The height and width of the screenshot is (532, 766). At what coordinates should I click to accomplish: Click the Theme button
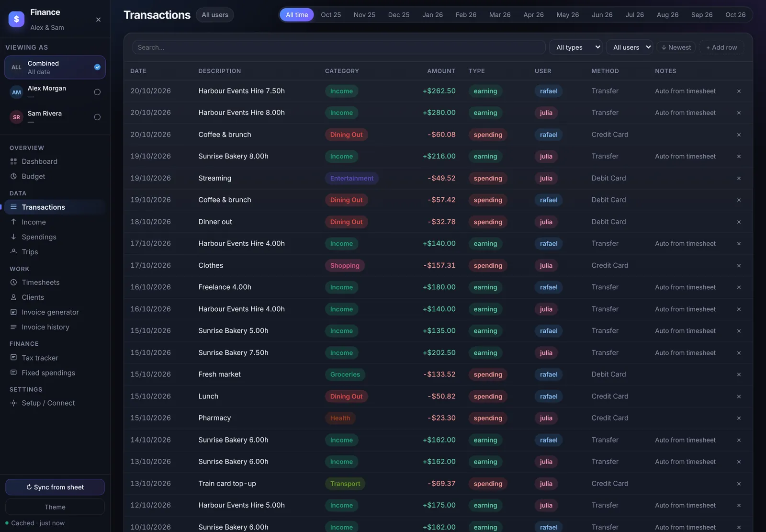point(55,507)
